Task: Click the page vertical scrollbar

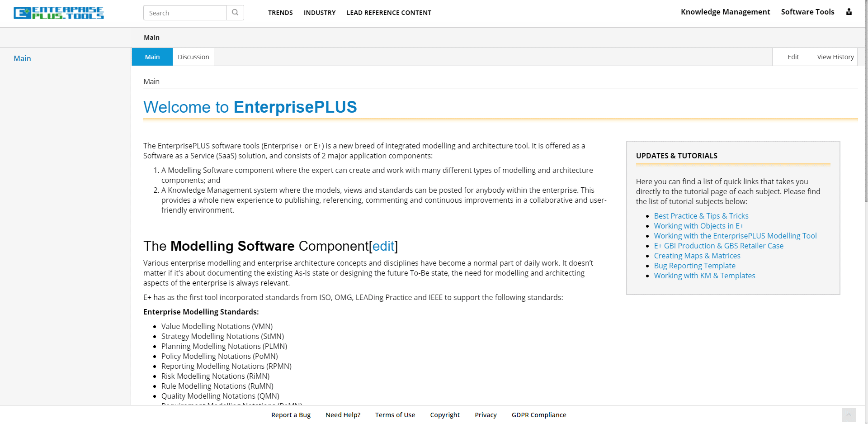Action: pyautogui.click(x=866, y=101)
